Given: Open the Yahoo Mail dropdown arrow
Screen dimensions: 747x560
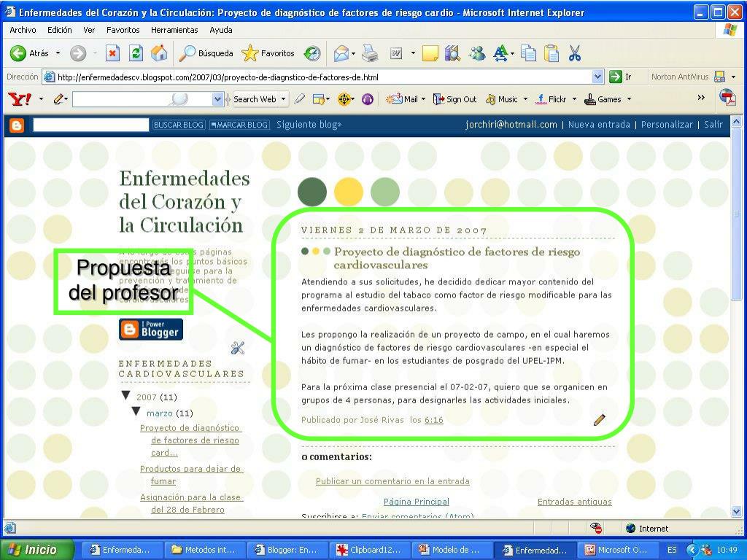Looking at the screenshot, I should coord(423,99).
